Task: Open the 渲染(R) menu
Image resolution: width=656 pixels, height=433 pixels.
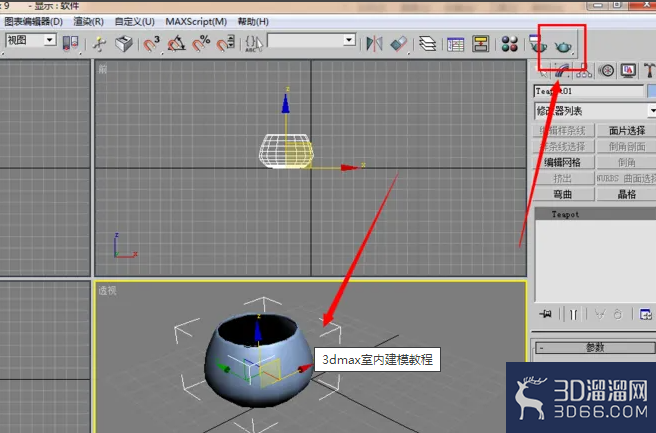Action: point(88,21)
